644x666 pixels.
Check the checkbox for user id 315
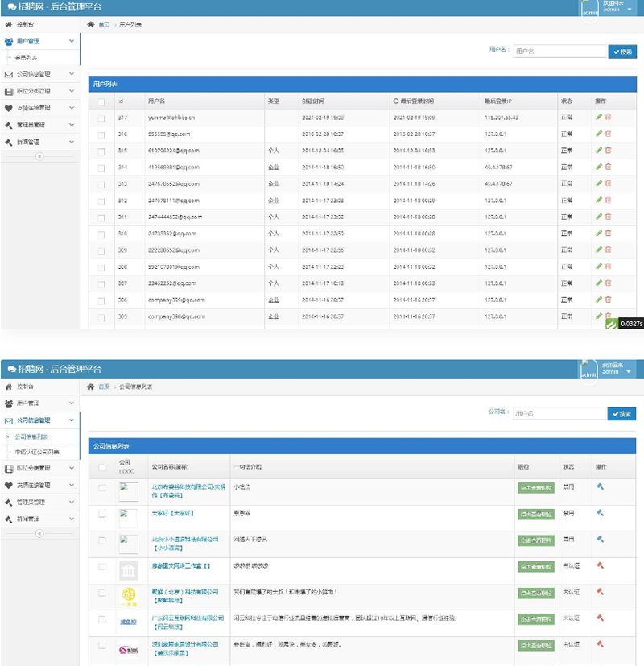(101, 150)
